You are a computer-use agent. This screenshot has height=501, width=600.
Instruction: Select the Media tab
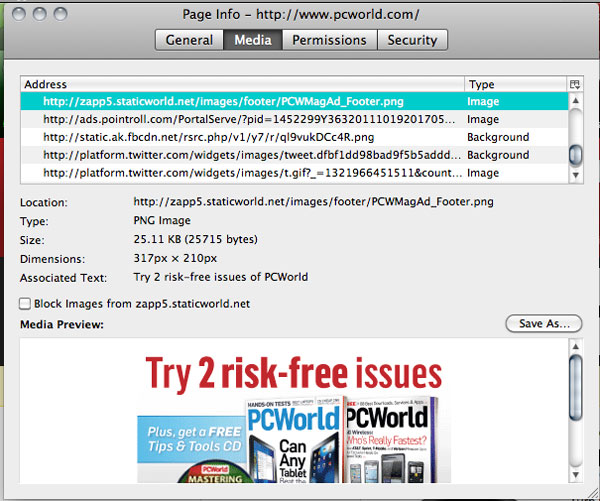click(253, 40)
